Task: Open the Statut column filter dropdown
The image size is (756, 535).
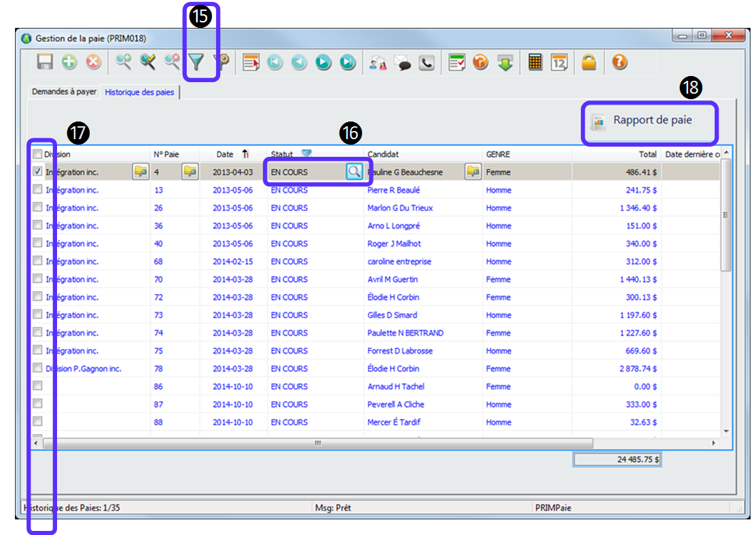Action: (x=306, y=154)
